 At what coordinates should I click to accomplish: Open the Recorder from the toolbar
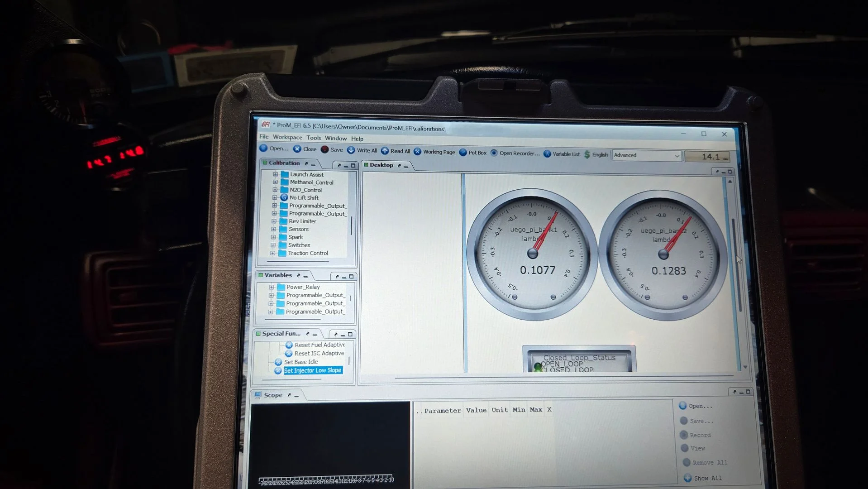pyautogui.click(x=494, y=153)
